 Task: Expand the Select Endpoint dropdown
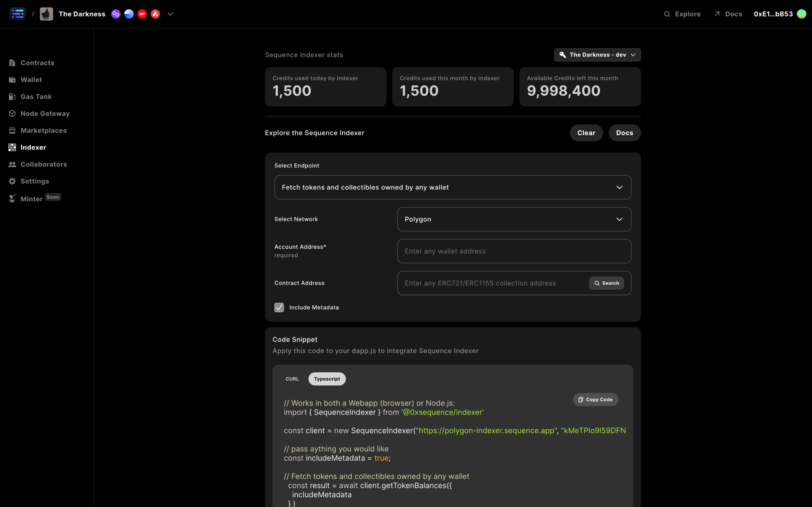(x=453, y=187)
